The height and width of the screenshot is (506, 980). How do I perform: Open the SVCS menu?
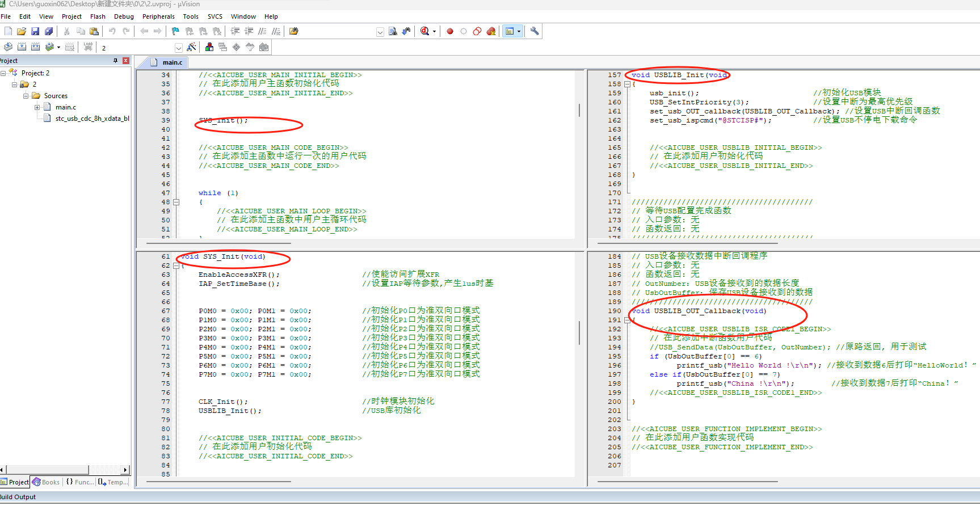215,16
